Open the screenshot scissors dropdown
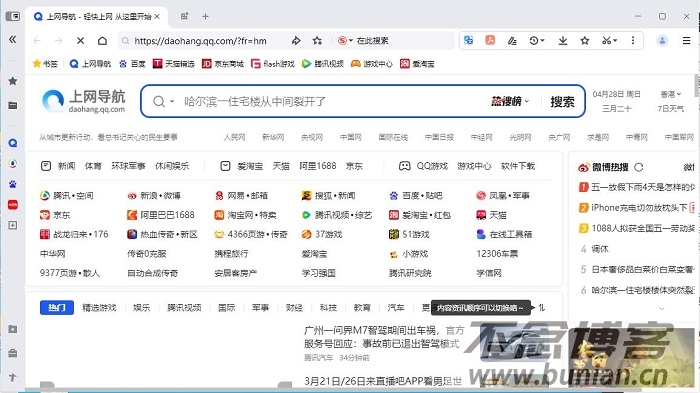This screenshot has width=700, height=393. [609, 41]
